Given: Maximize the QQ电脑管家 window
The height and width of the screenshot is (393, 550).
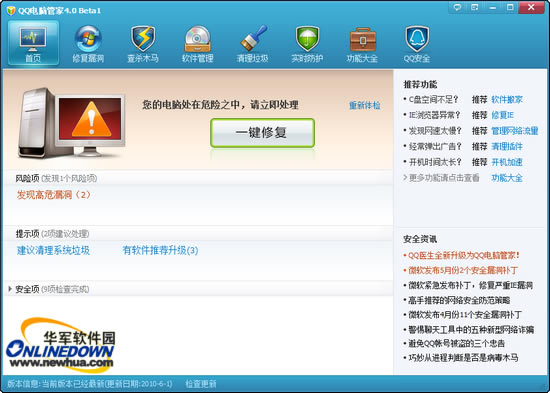Looking at the screenshot, I should tap(510, 7).
